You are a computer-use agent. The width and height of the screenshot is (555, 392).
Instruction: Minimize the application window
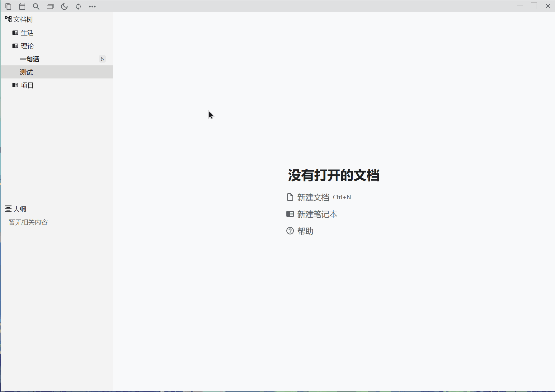pos(520,6)
